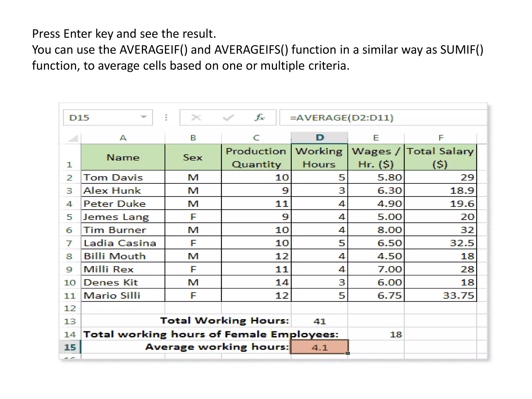Select the Ladia Casina cell
The height and width of the screenshot is (399, 532).
(x=123, y=243)
